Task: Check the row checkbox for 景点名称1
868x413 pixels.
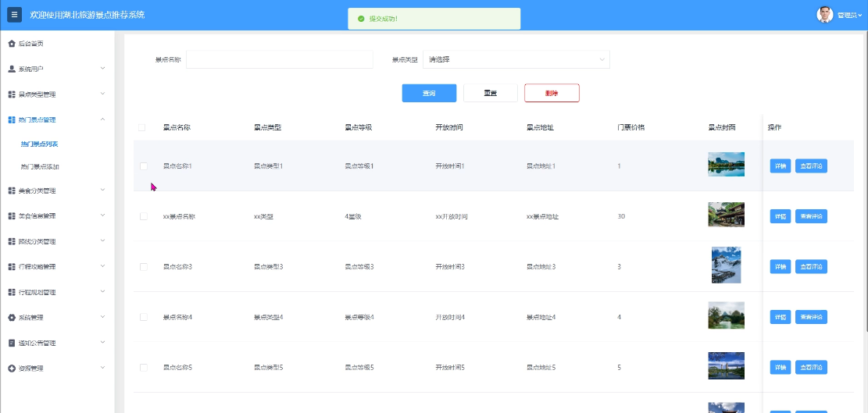Action: pyautogui.click(x=144, y=166)
